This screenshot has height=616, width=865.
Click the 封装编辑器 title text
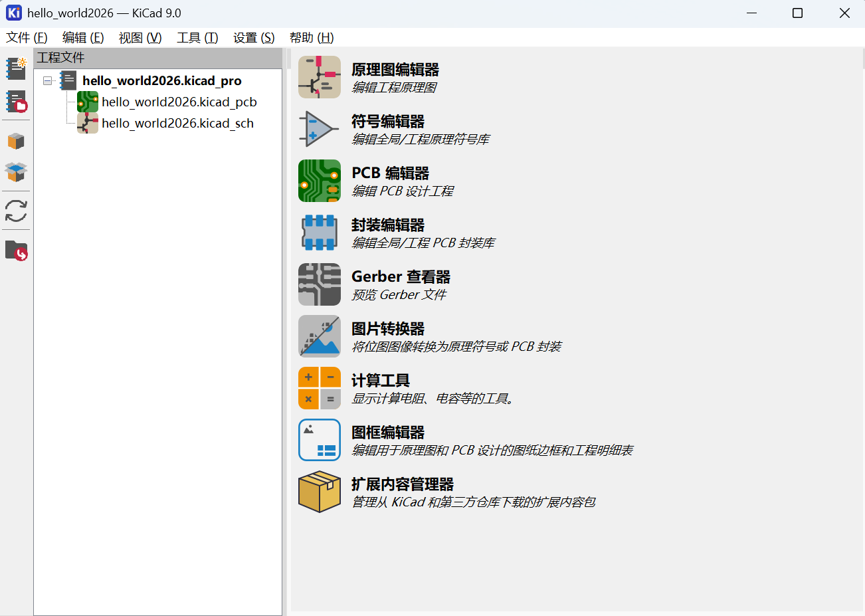pos(388,225)
